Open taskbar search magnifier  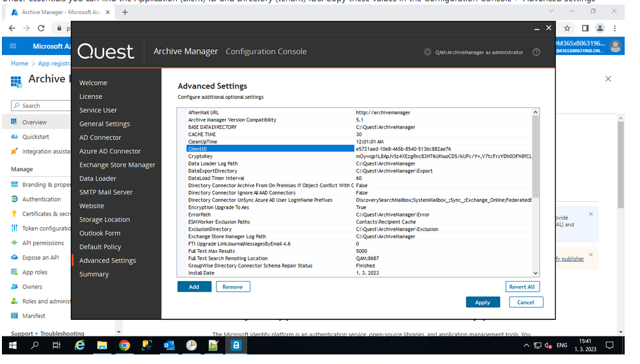(x=34, y=345)
